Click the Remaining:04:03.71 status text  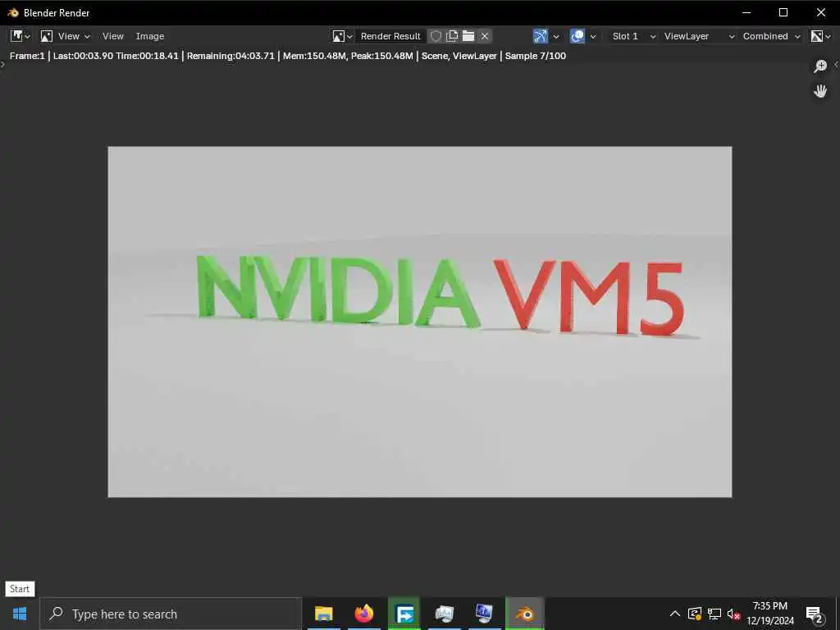[x=231, y=56]
